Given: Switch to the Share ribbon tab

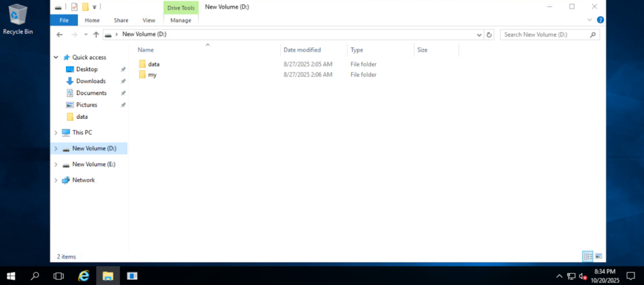Looking at the screenshot, I should 121,20.
